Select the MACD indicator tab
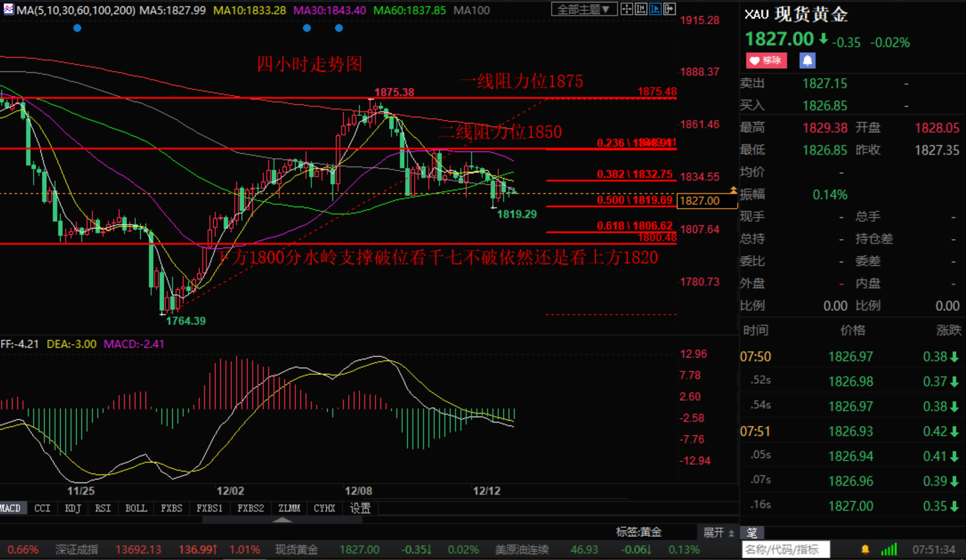 click(x=11, y=508)
